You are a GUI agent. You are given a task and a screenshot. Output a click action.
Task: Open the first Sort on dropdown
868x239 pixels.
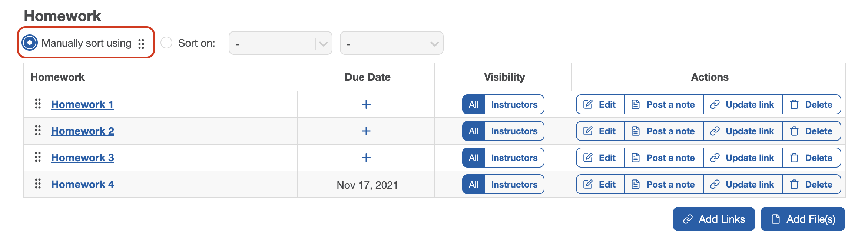[280, 43]
